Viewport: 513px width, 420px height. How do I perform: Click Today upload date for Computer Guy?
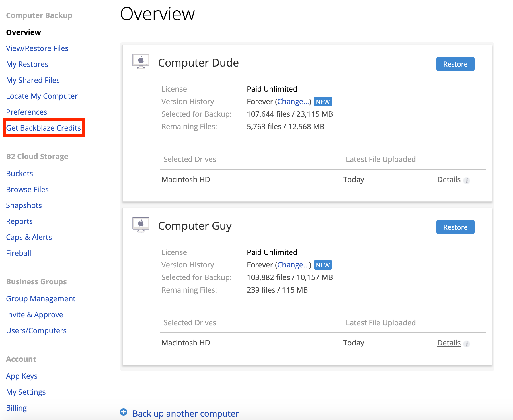[354, 343]
